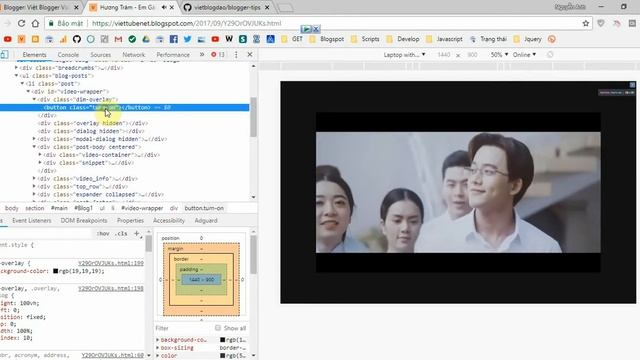Expand the expander collapsed div node
The height and width of the screenshot is (360, 640).
[34, 194]
